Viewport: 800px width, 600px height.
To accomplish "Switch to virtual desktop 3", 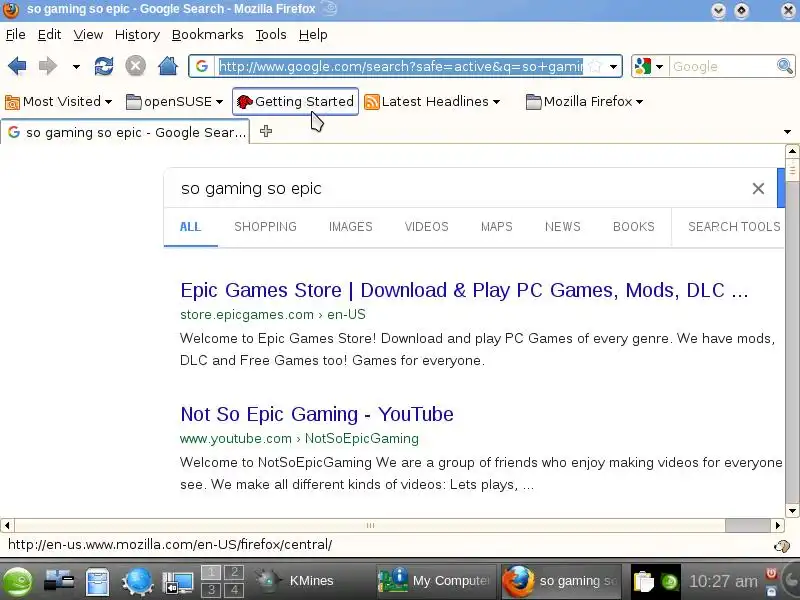I will [211, 590].
